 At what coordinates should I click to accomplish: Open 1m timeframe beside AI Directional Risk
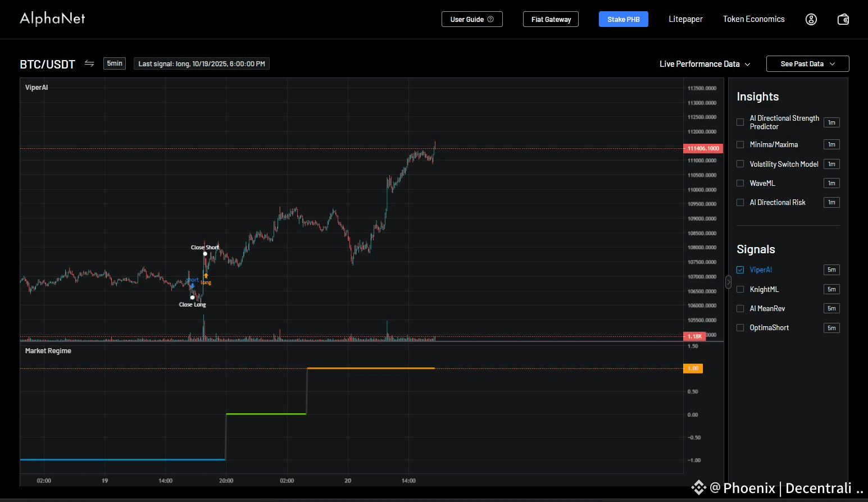(831, 202)
